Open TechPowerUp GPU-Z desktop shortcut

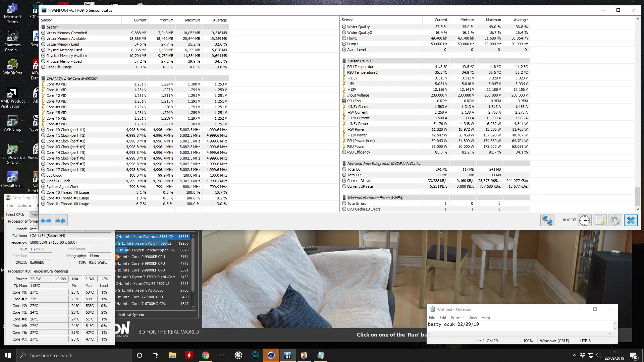coord(12,154)
